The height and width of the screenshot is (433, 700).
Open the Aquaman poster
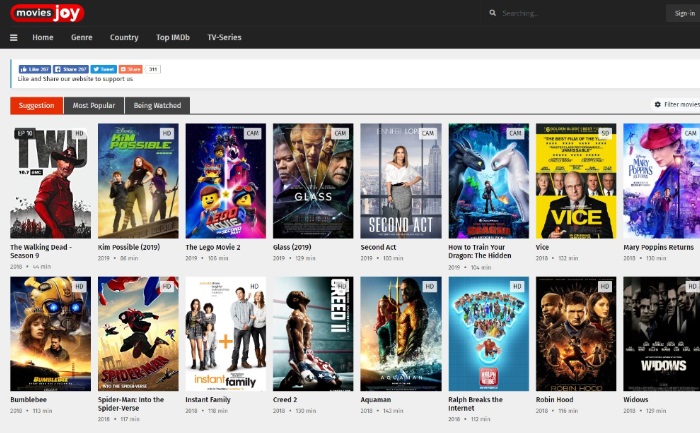pos(401,334)
